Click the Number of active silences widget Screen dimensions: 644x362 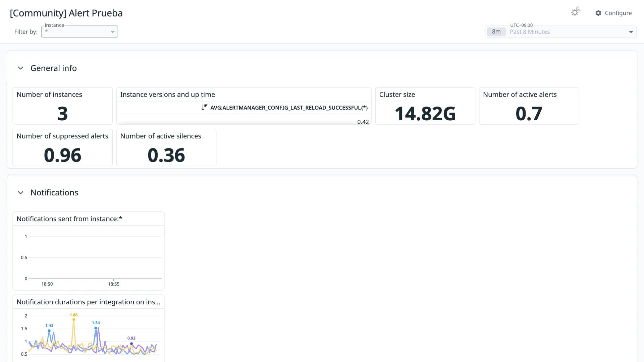166,147
